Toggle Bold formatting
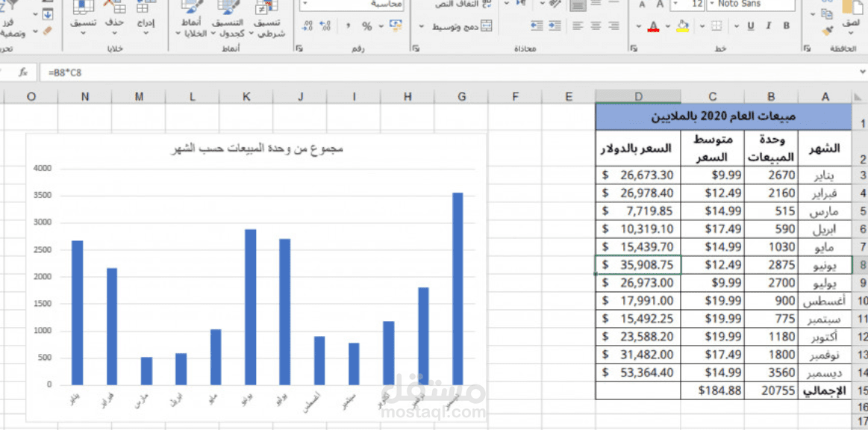This screenshot has height=430, width=868. click(x=786, y=25)
